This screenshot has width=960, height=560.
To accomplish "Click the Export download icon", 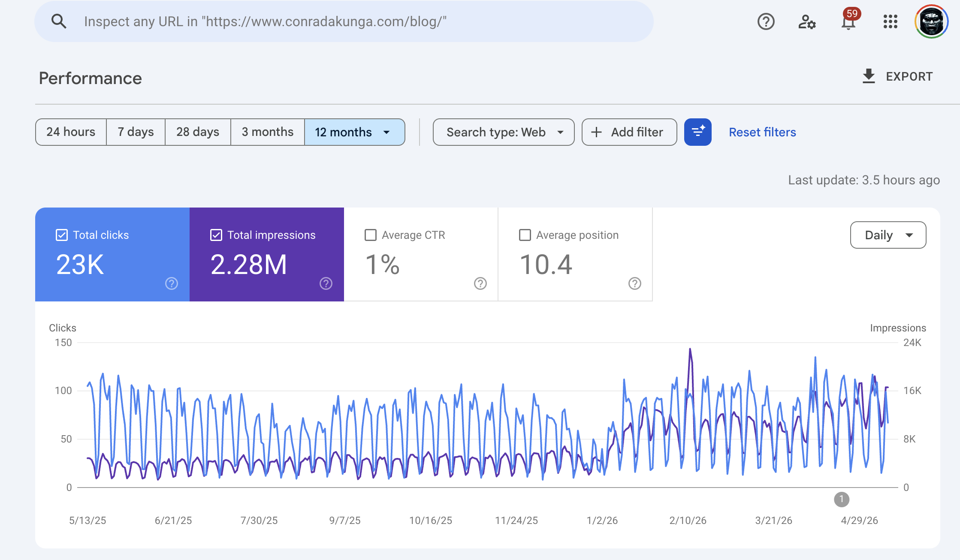I will 869,76.
